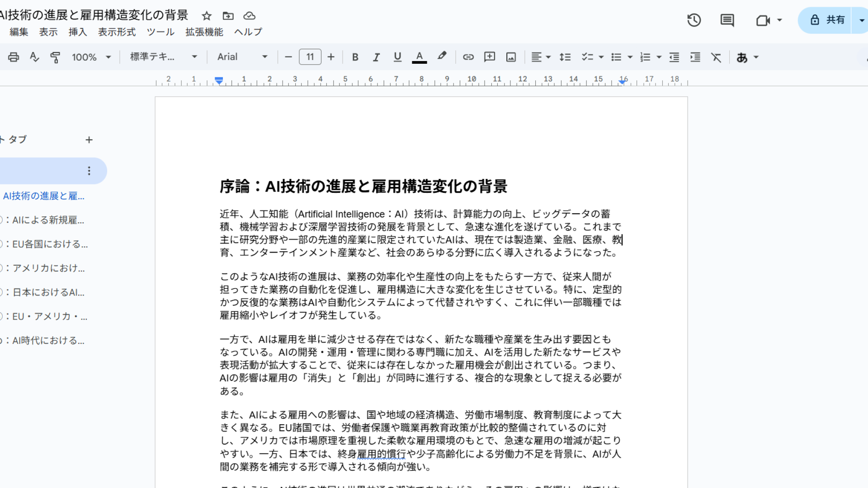Select the Print icon
Image resolution: width=868 pixels, height=488 pixels.
click(x=14, y=57)
